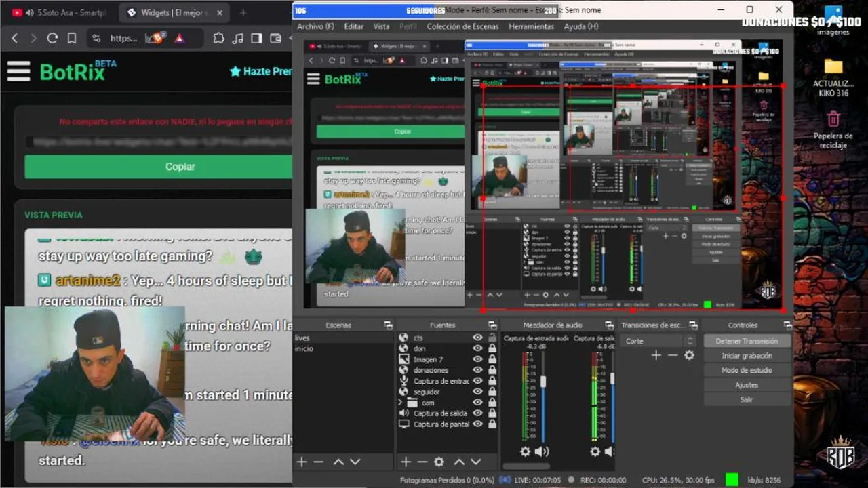The height and width of the screenshot is (488, 868).
Task: Hide the cam group source
Action: point(477,402)
